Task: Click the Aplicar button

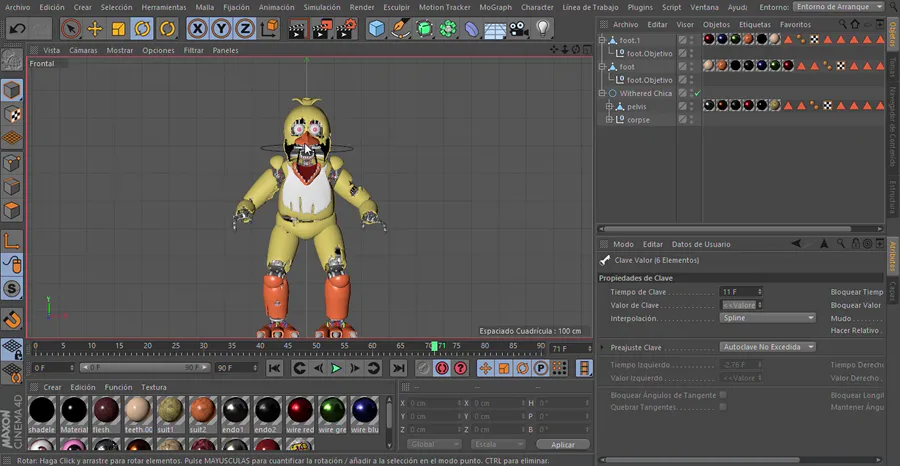Action: click(563, 444)
